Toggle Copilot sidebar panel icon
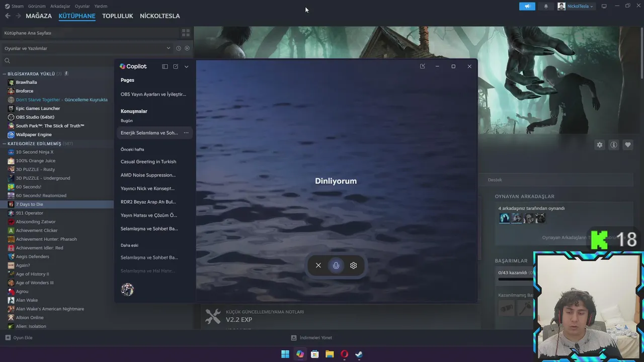The width and height of the screenshot is (644, 362). click(165, 66)
